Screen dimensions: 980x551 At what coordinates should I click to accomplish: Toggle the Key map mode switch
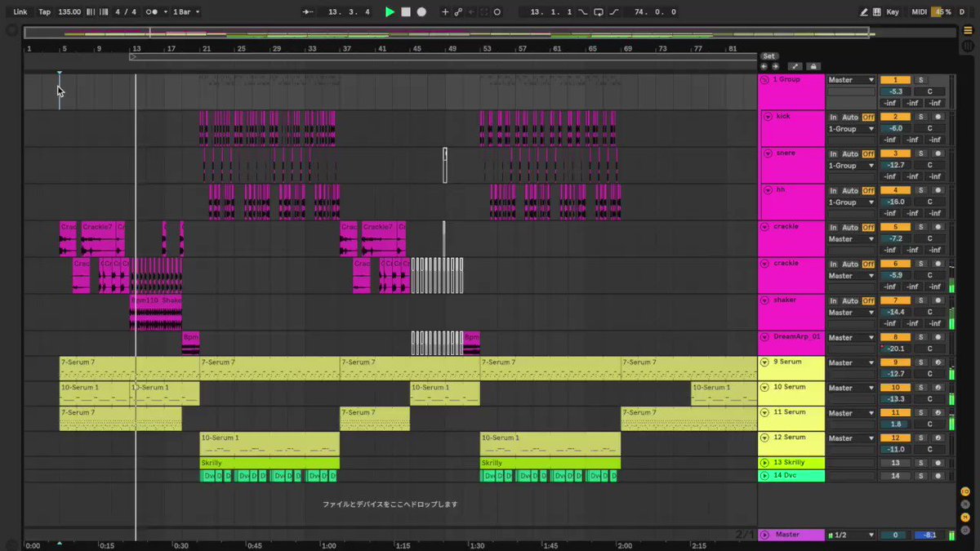tap(893, 12)
